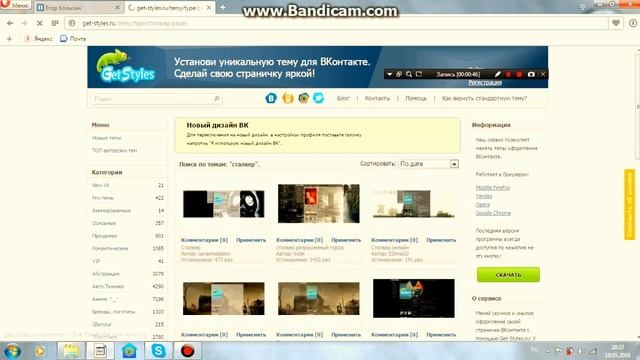Close the Bandicam recording bar
Image resolution: width=640 pixels, height=360 pixels.
543,74
